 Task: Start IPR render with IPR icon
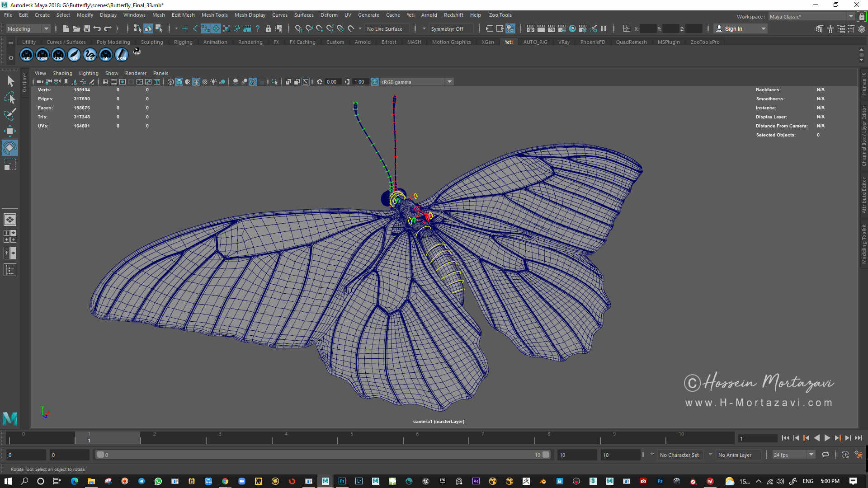pos(552,28)
